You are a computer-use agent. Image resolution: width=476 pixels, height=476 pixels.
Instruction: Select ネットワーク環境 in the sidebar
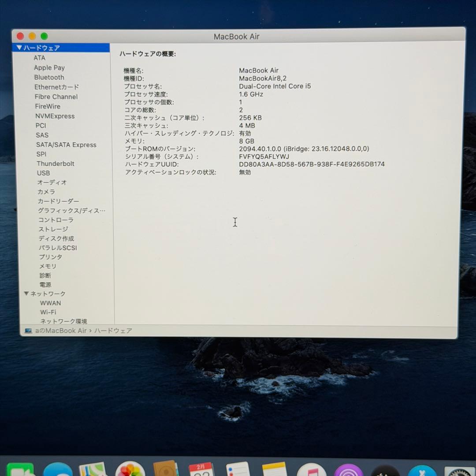tap(64, 321)
